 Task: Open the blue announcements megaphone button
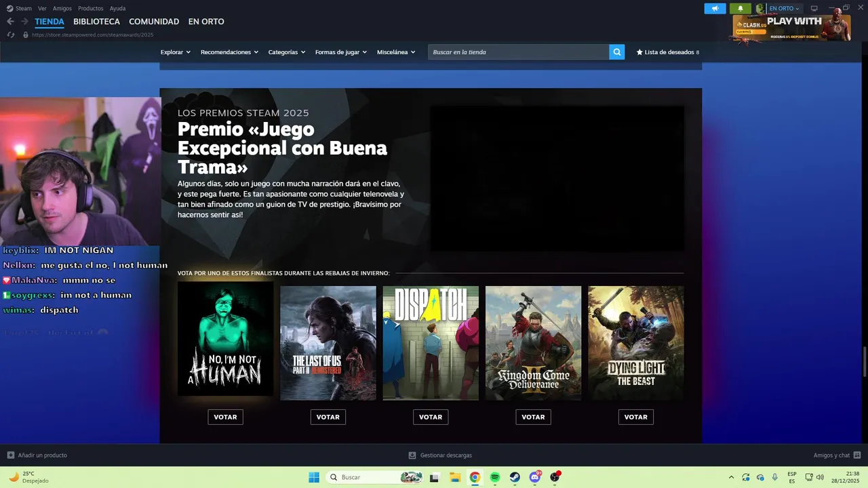click(715, 8)
